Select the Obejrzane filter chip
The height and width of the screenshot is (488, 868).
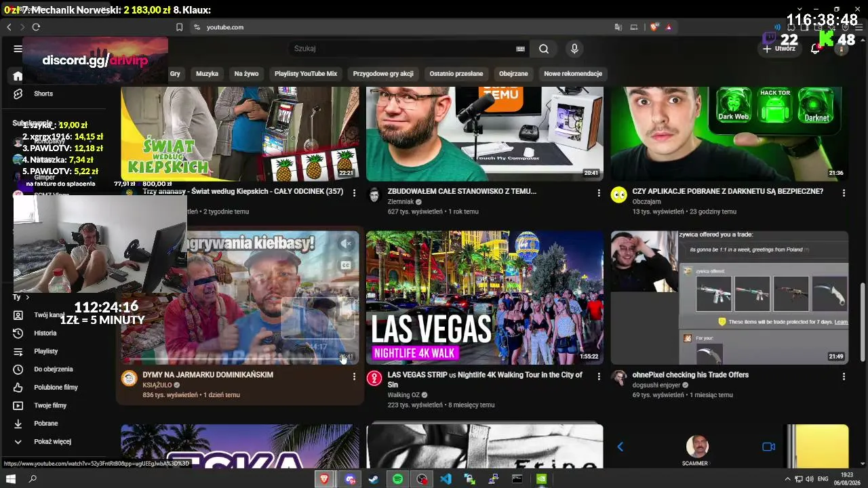coord(513,74)
